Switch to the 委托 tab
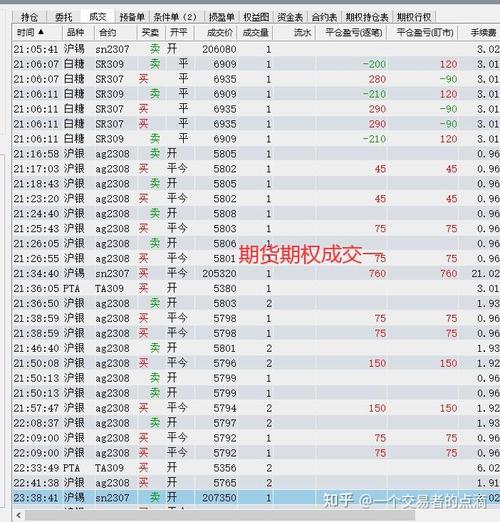500x522 pixels. click(x=63, y=17)
